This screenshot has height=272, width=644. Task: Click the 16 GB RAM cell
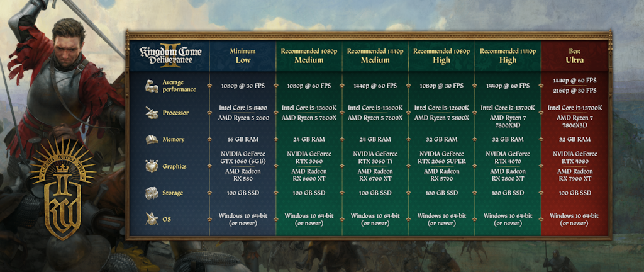[x=243, y=140]
